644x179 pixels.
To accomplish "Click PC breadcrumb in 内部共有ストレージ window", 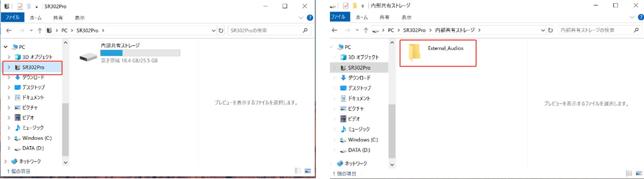I will pos(391,30).
